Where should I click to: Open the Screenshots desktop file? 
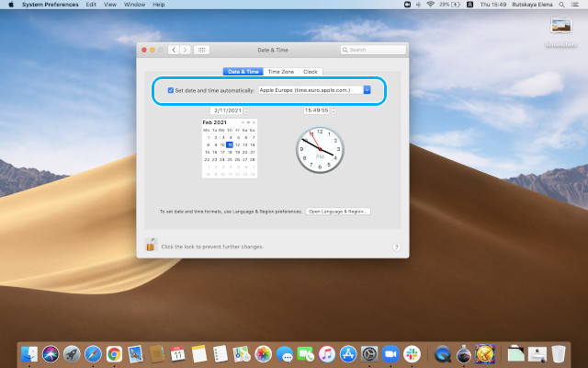561,32
